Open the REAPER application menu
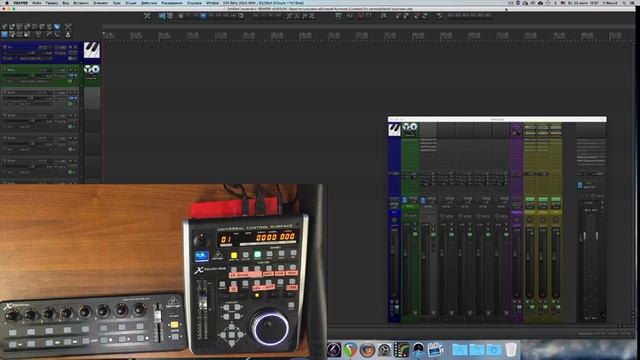 point(20,3)
